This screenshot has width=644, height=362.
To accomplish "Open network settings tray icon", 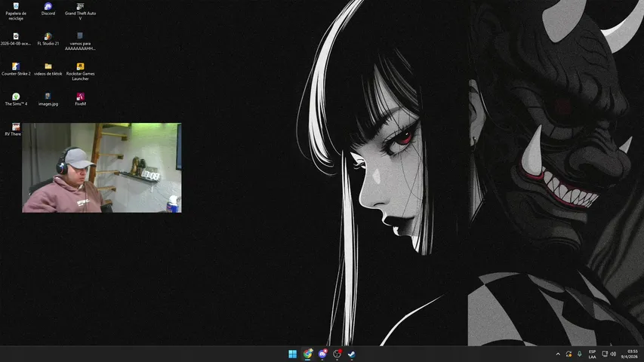I will point(605,354).
